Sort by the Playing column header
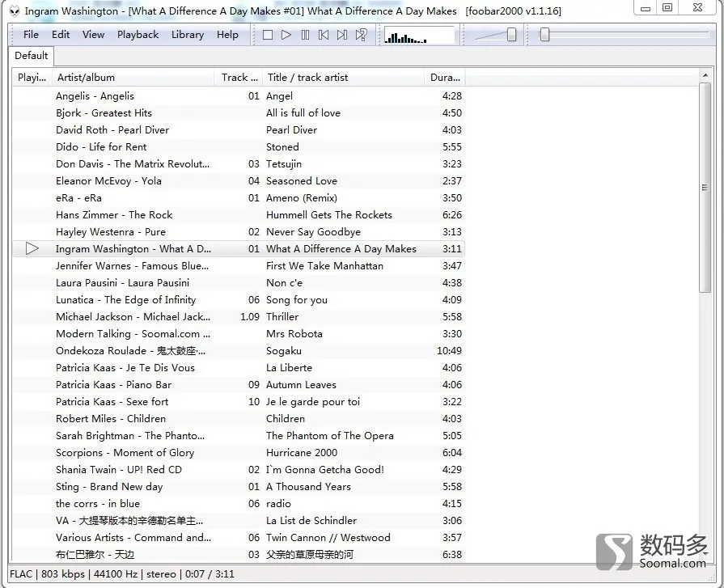The image size is (724, 588). [32, 78]
